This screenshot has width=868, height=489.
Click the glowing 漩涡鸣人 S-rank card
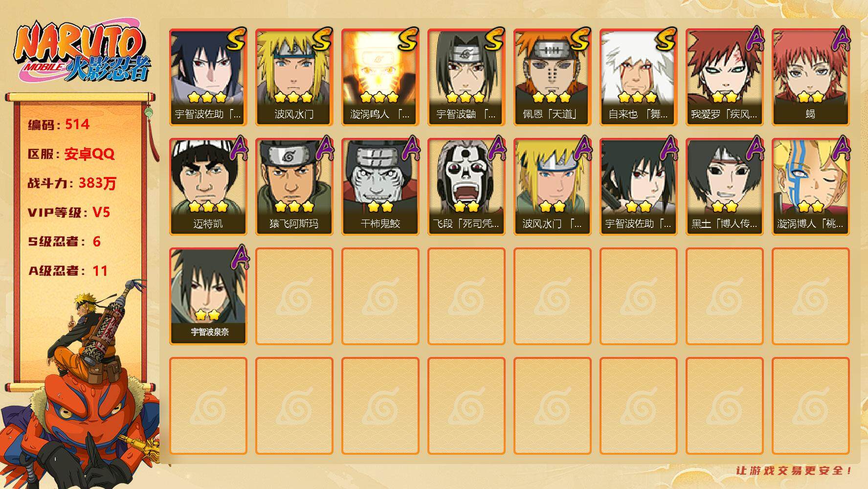point(380,77)
